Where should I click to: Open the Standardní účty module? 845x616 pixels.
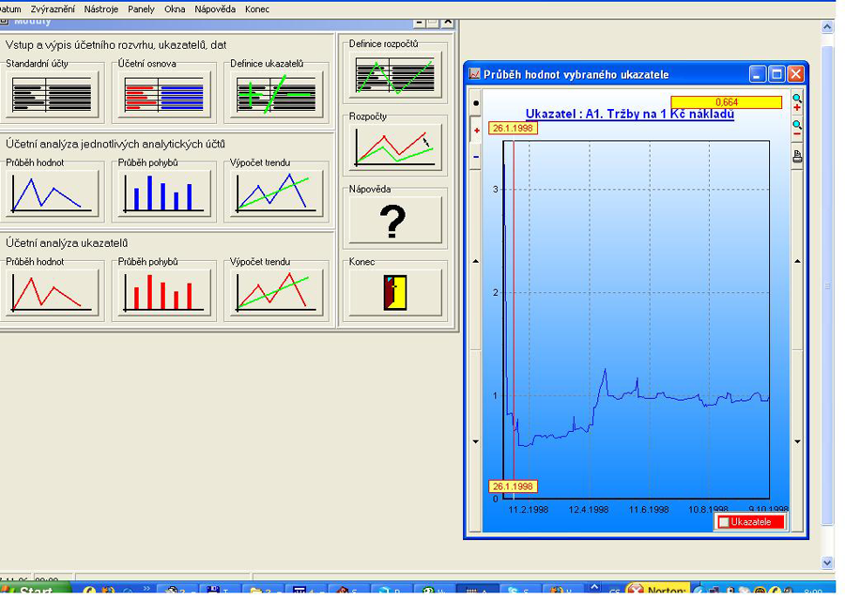coord(53,94)
